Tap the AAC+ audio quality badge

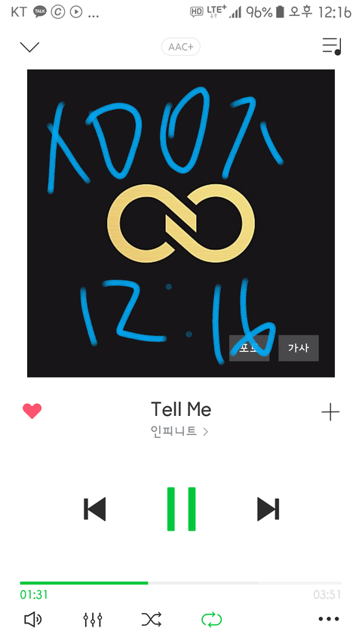tap(180, 48)
